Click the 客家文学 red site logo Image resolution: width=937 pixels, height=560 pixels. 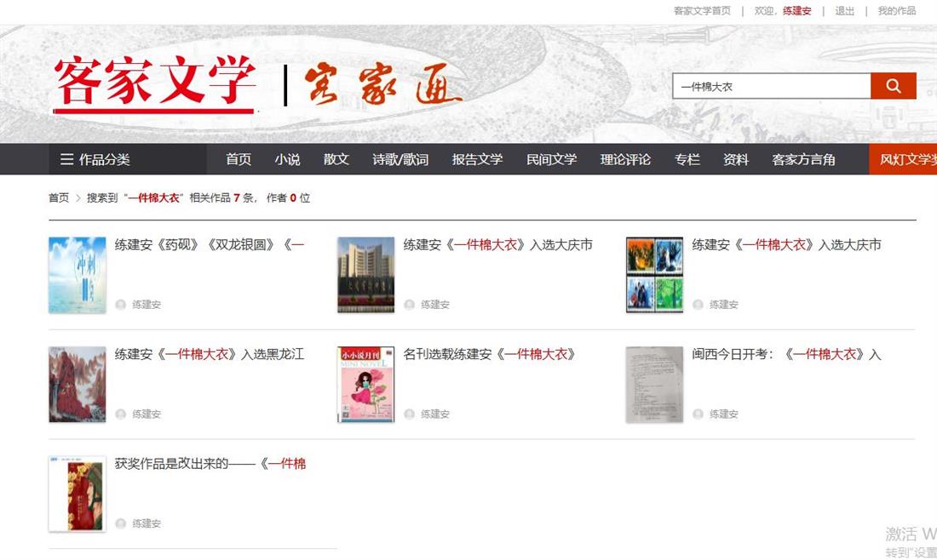click(154, 83)
